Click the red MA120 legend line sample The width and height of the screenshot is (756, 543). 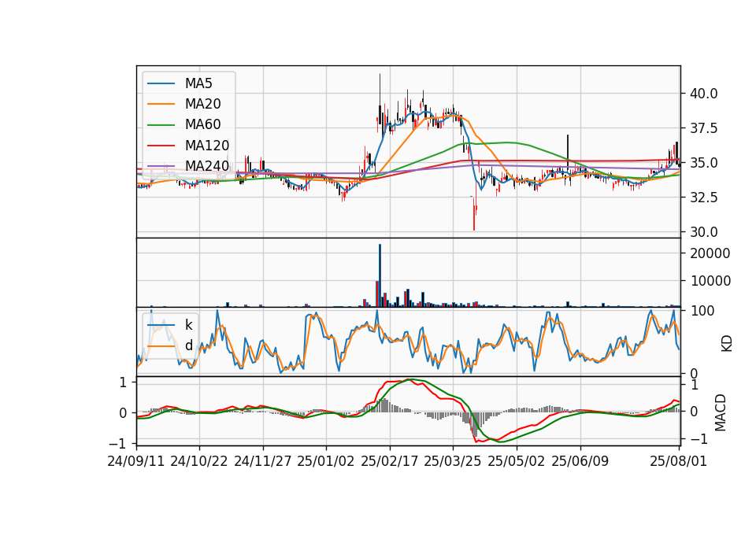pyautogui.click(x=161, y=146)
